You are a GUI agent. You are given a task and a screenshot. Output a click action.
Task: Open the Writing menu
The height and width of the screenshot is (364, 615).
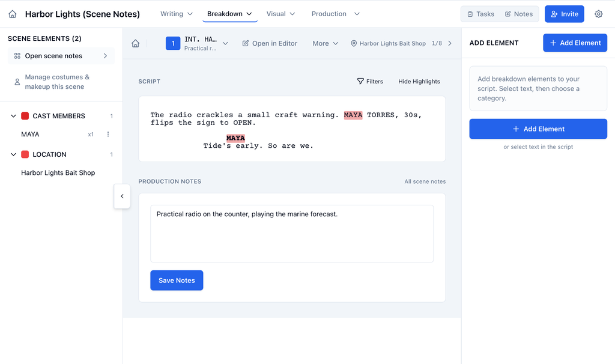click(177, 14)
